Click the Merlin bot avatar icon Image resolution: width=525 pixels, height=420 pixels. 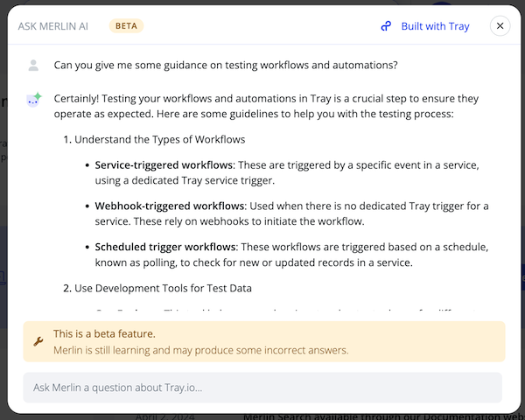tap(33, 100)
